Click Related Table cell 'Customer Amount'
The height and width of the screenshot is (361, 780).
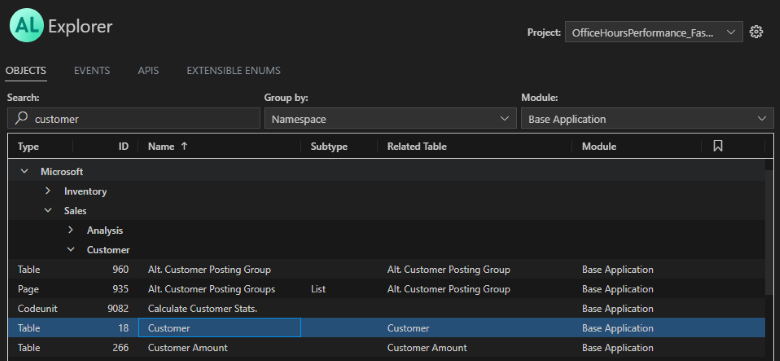click(x=427, y=348)
